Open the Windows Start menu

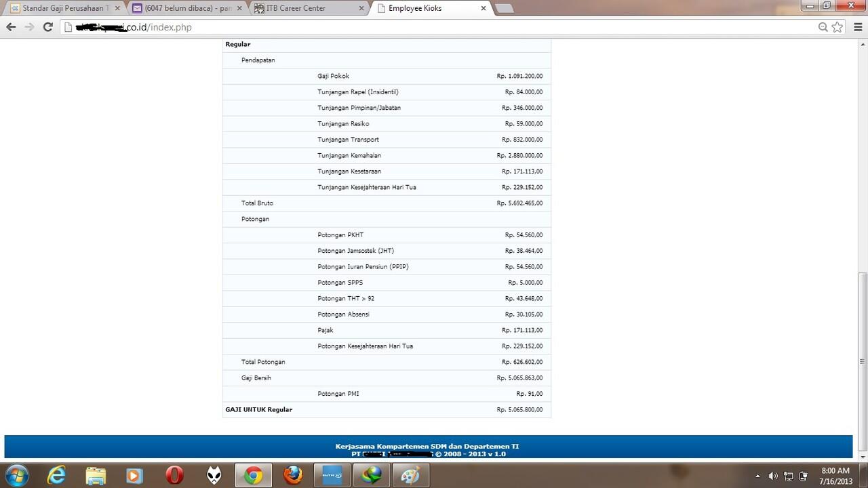point(16,475)
